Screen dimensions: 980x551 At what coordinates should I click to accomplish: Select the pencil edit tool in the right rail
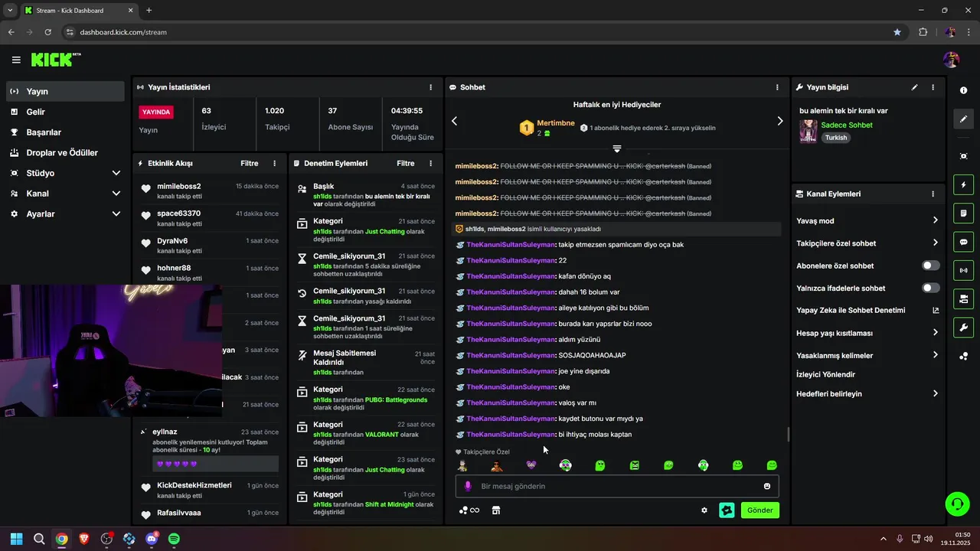963,119
